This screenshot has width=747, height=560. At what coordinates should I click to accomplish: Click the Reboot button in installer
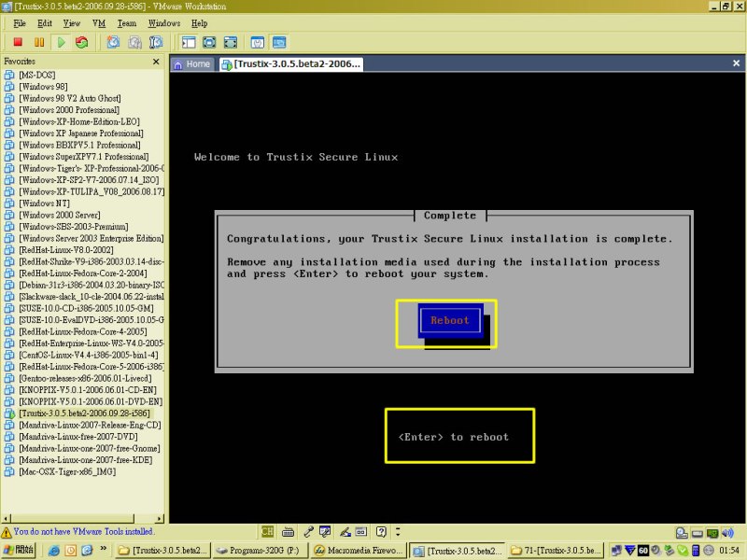(450, 320)
